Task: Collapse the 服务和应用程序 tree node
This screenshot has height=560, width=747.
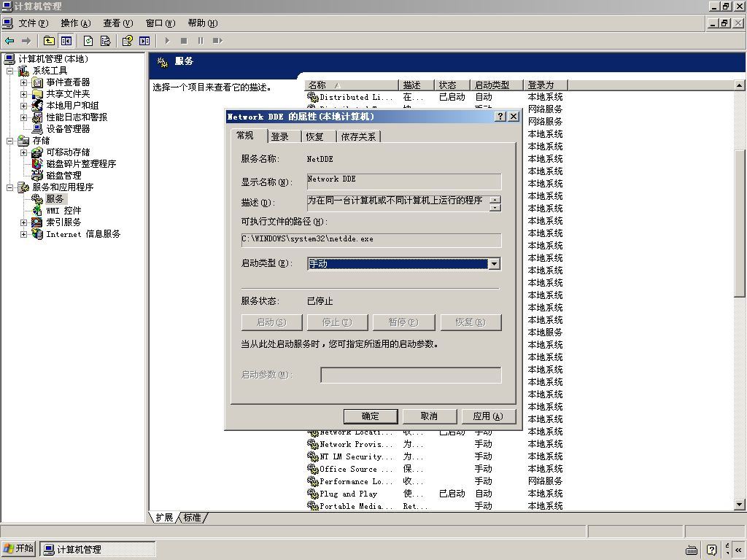Action: tap(9, 187)
